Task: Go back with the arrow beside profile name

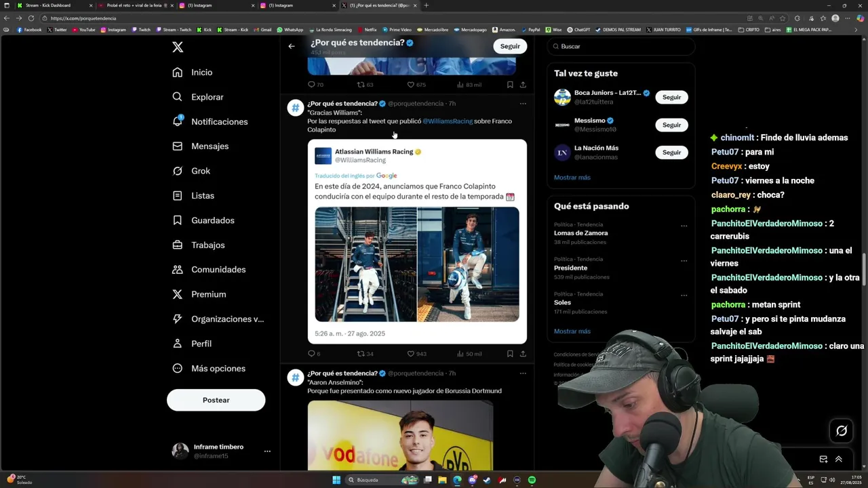Action: click(292, 46)
